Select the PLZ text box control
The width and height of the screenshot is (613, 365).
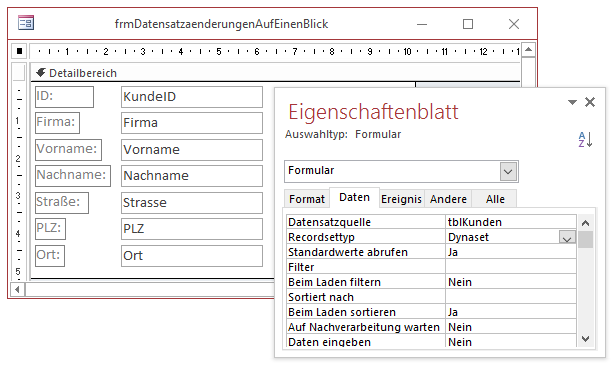[x=192, y=229]
